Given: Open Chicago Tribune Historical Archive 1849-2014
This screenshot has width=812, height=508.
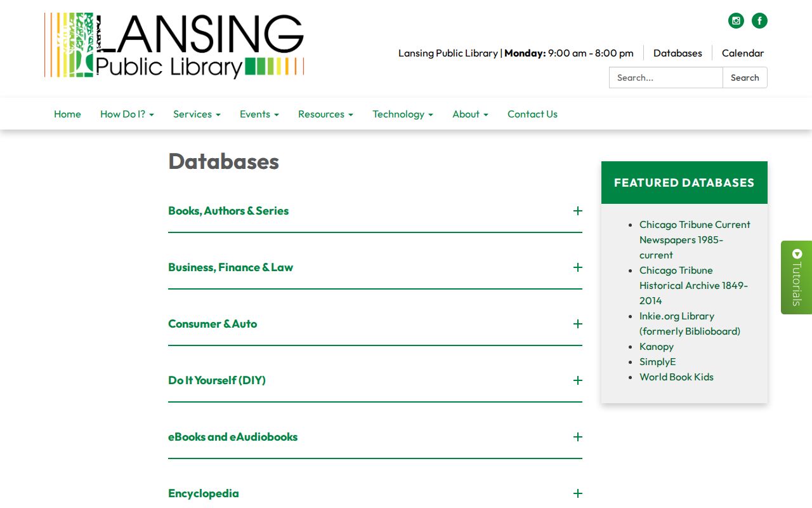Looking at the screenshot, I should tap(693, 285).
